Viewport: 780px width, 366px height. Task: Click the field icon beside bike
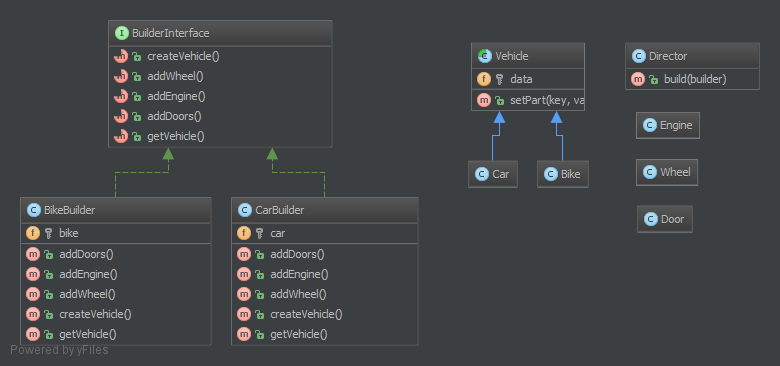pos(33,233)
